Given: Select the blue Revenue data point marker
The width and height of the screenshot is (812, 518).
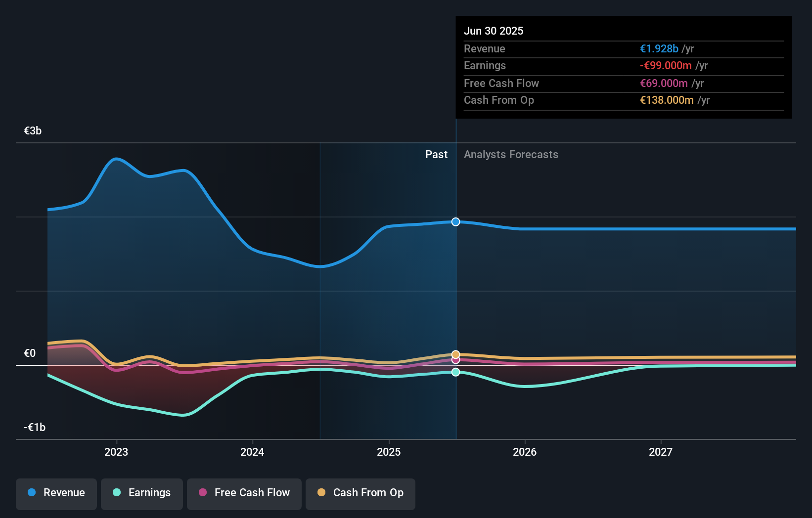Looking at the screenshot, I should 455,222.
